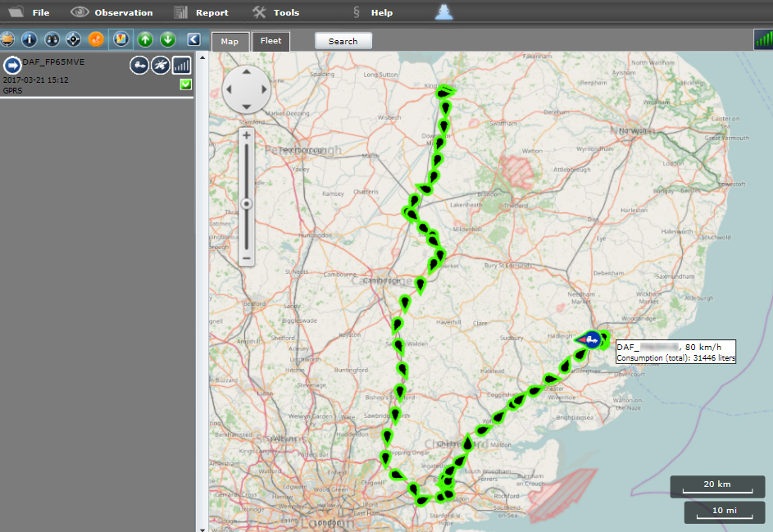This screenshot has width=773, height=532.
Task: Click the truck icon for DAF_FP65MVE
Action: pyautogui.click(x=139, y=65)
